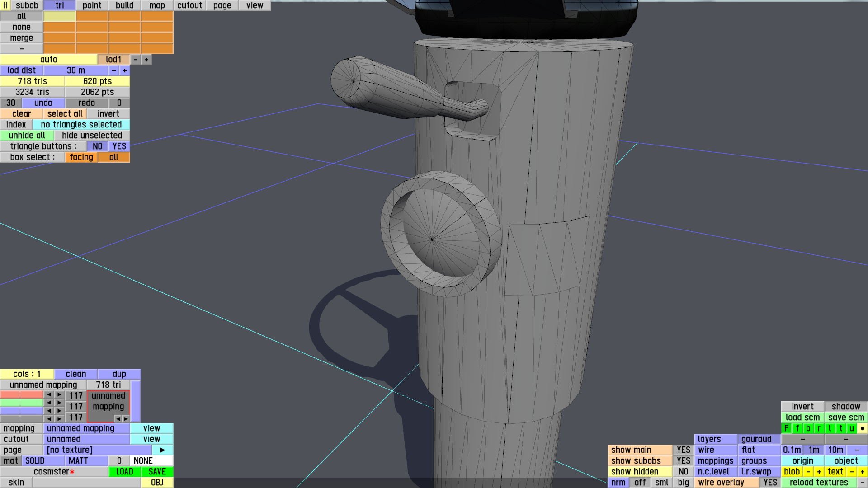This screenshot has width=868, height=488.
Task: Click the green color channel slider
Action: (21, 402)
